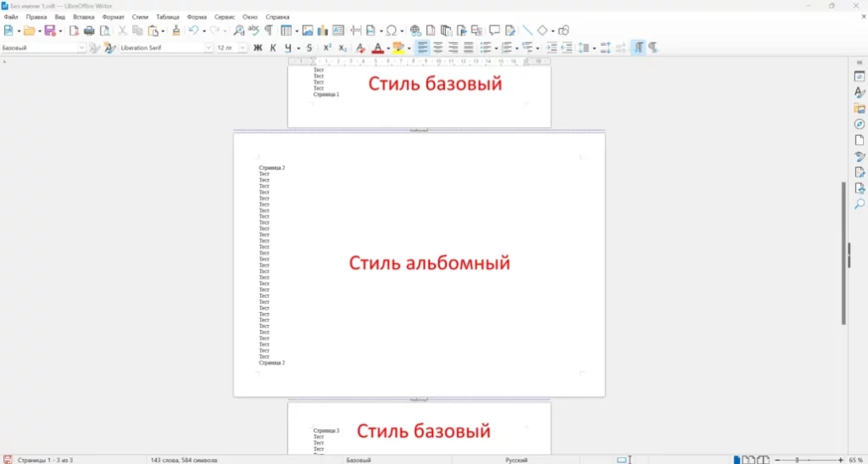
Task: Toggle superscript x² button
Action: pos(327,48)
